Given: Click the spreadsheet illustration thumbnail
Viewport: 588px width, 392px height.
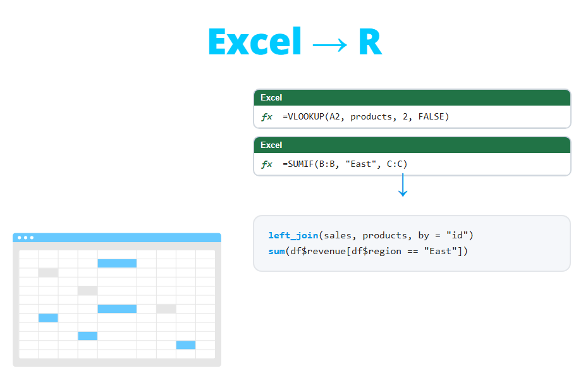Looking at the screenshot, I should pos(117,300).
